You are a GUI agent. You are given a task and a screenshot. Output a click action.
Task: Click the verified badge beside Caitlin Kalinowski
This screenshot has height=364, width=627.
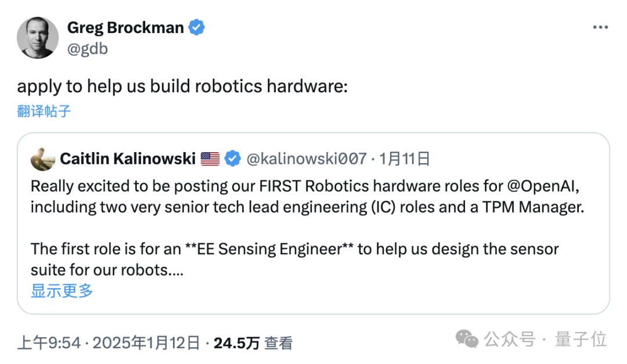tap(232, 158)
